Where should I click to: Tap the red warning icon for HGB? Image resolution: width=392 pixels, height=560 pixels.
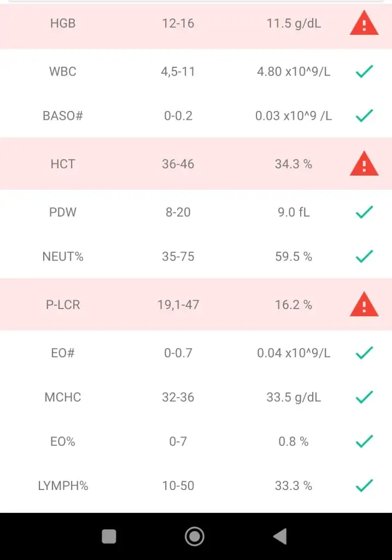click(364, 23)
